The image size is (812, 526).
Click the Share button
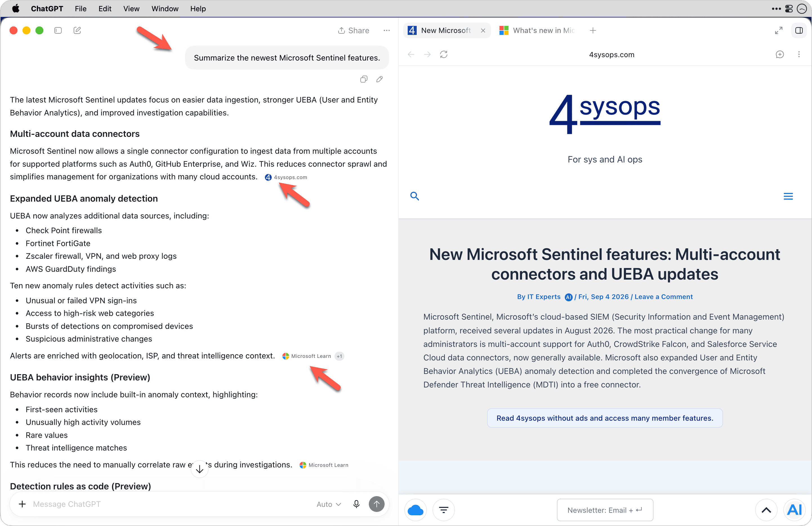(x=353, y=30)
